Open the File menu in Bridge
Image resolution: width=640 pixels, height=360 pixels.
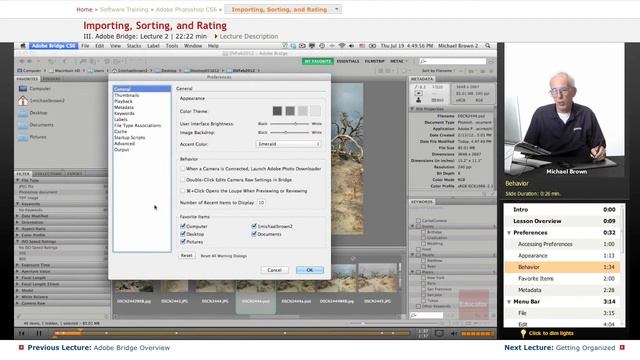click(85, 46)
